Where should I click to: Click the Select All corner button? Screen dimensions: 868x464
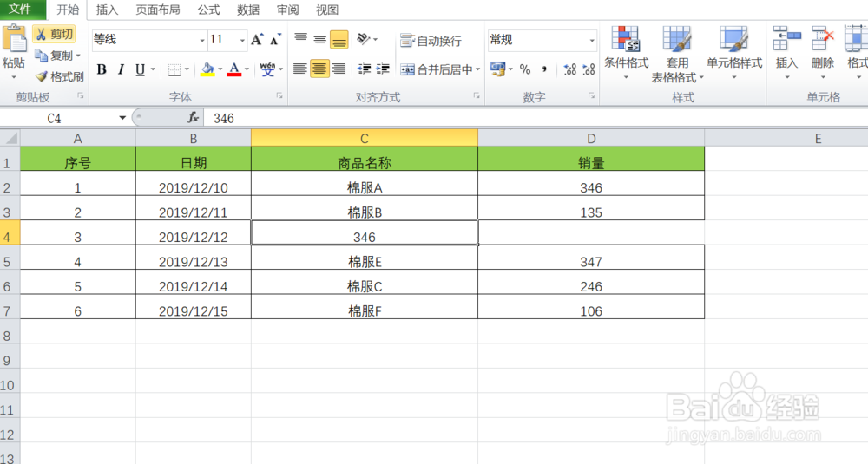click(10, 138)
